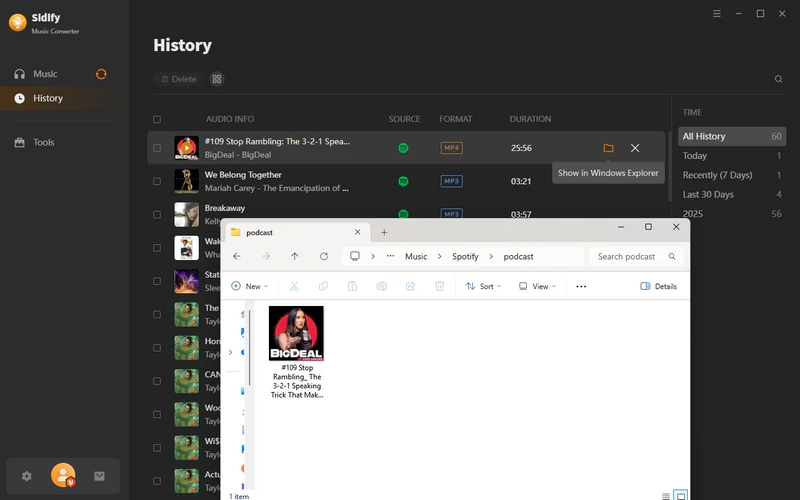Viewport: 800px width, 500px height.
Task: Select History in the sidebar
Action: coord(56,98)
